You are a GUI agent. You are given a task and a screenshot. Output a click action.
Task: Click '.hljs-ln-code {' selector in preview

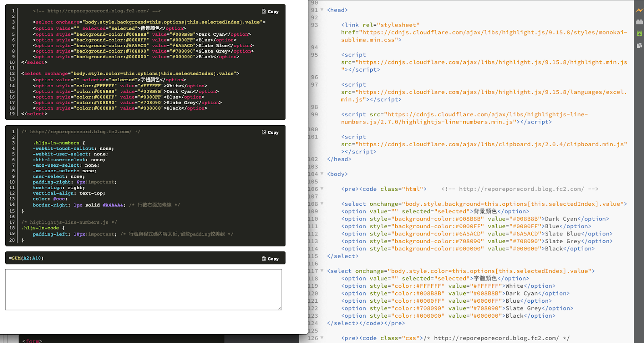43,228
